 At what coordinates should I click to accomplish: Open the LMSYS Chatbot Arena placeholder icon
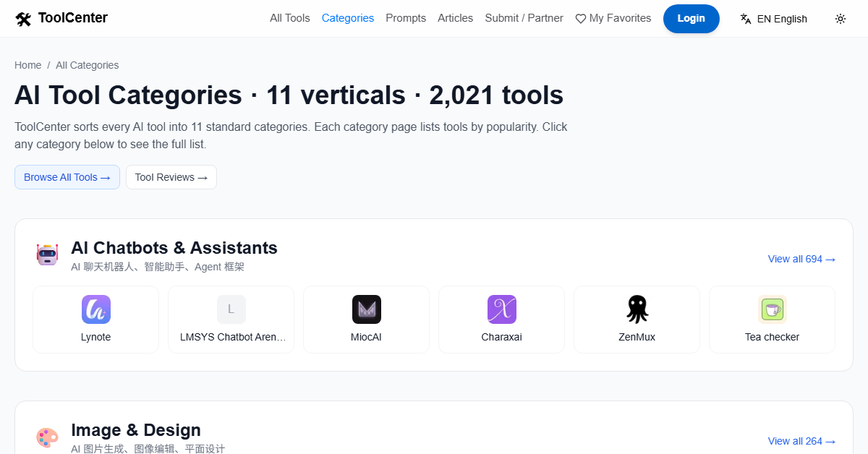pos(231,309)
